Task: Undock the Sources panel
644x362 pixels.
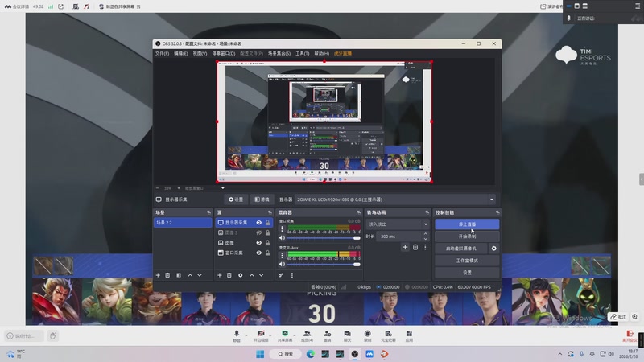Action: 270,212
